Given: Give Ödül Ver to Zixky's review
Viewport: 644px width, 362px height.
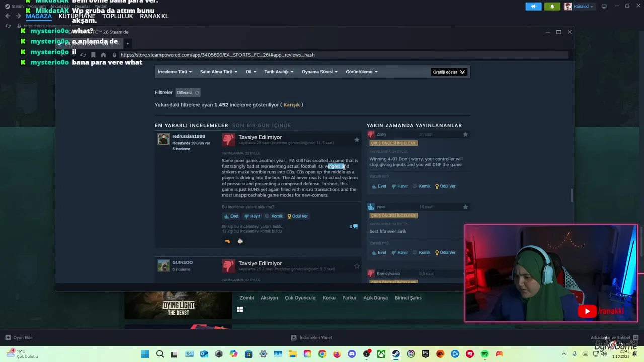Looking at the screenshot, I should point(445,186).
